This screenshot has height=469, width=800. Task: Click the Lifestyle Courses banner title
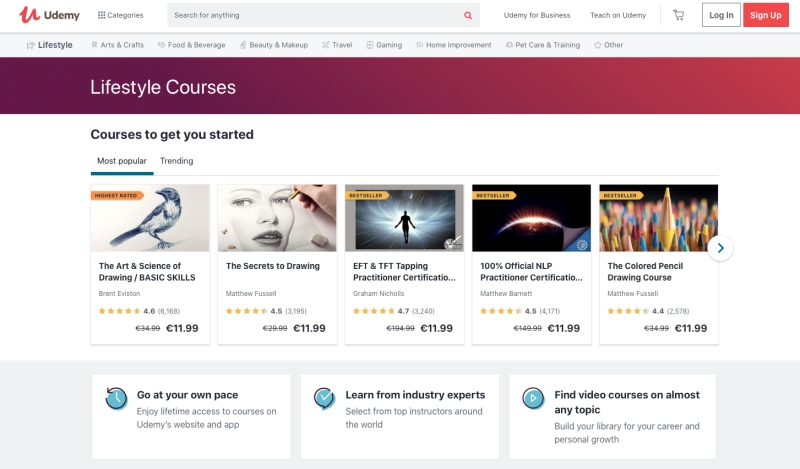coord(163,87)
